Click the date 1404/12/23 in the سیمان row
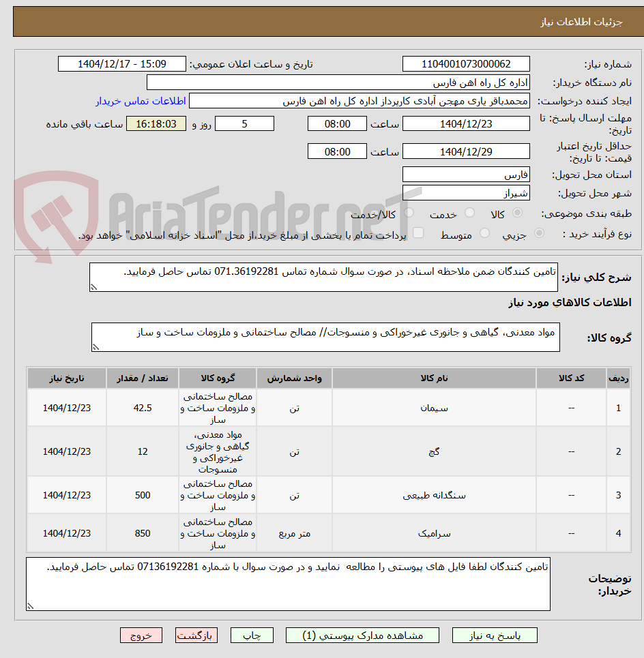Image resolution: width=644 pixels, height=658 pixels. [x=67, y=408]
